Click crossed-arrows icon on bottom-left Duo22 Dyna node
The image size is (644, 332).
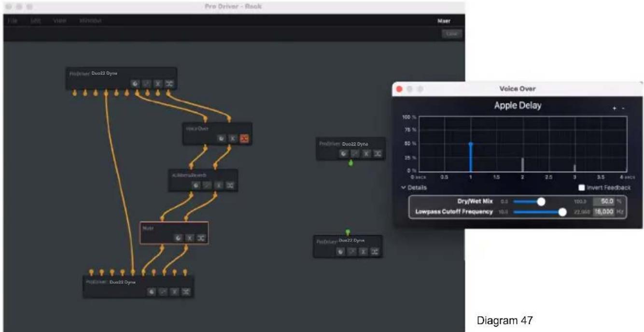(x=186, y=291)
